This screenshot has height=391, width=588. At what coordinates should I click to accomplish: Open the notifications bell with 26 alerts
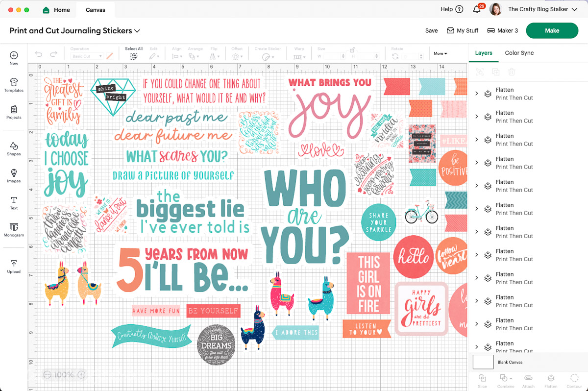point(476,9)
